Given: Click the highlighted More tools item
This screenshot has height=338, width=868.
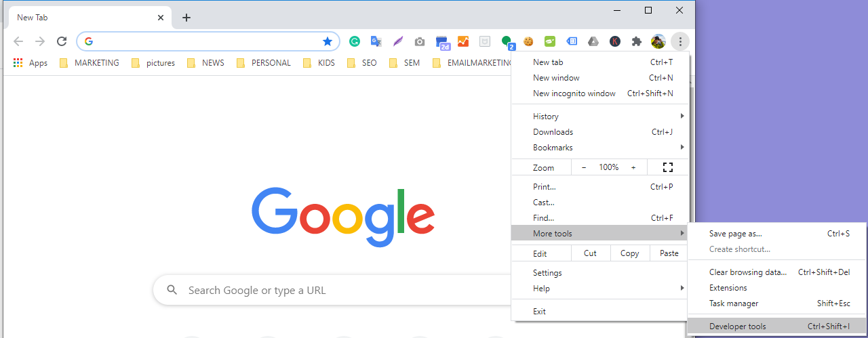Looking at the screenshot, I should point(599,234).
